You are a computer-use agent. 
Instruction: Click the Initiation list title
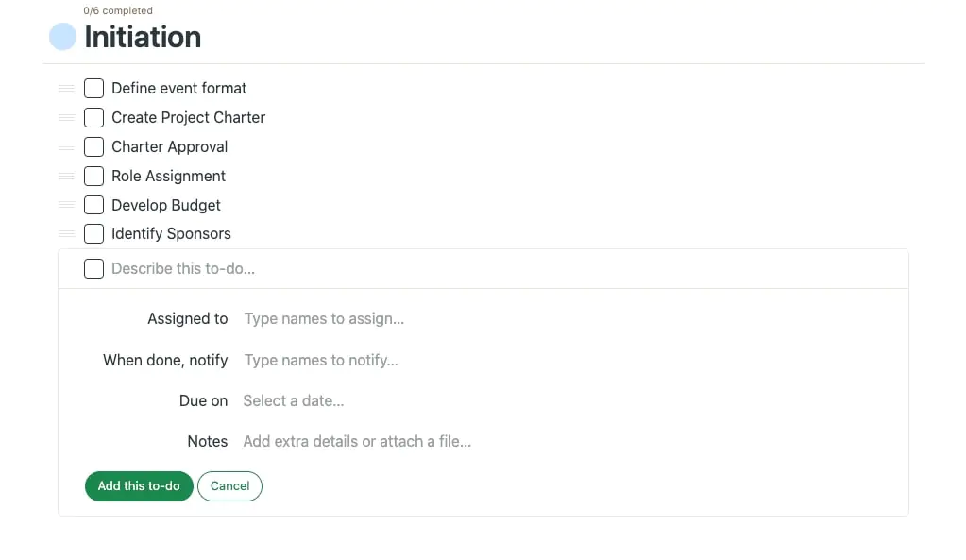(142, 37)
